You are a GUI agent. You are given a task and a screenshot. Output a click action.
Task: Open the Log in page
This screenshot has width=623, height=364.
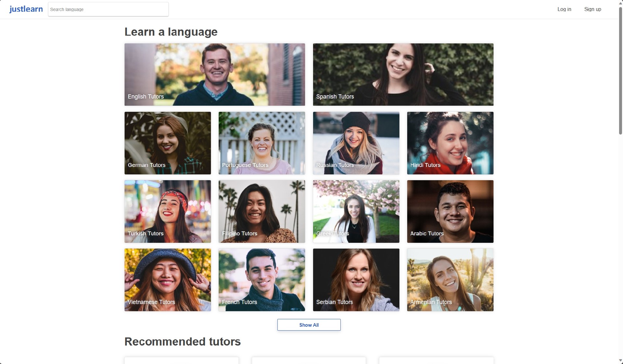point(564,9)
